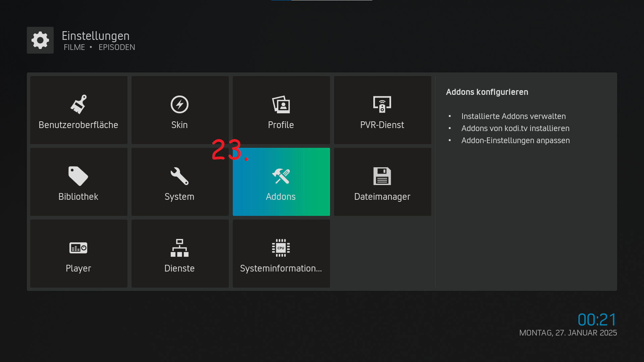The height and width of the screenshot is (362, 644).
Task: Click the 00:21 clock display
Action: [597, 320]
